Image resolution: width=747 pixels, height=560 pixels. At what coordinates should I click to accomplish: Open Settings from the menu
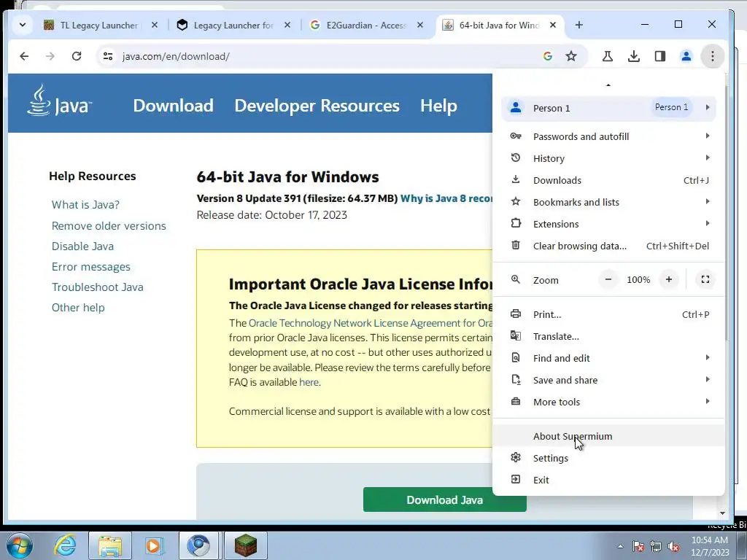(609, 459)
